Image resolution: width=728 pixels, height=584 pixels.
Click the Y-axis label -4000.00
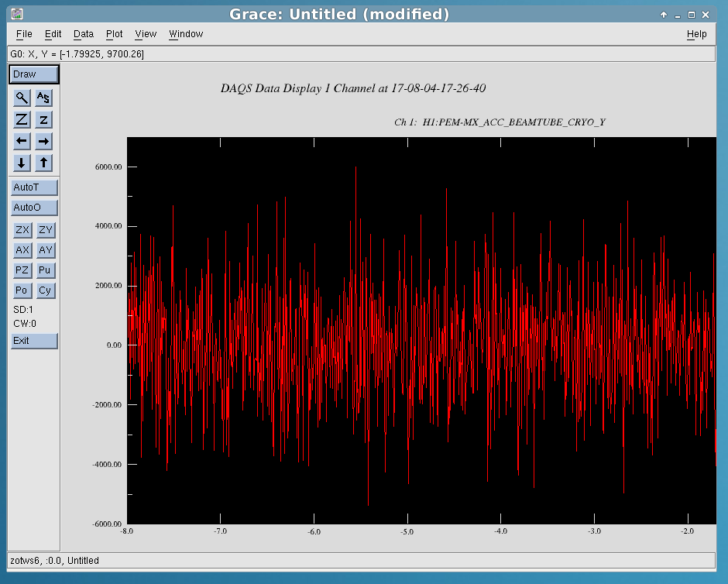[107, 464]
